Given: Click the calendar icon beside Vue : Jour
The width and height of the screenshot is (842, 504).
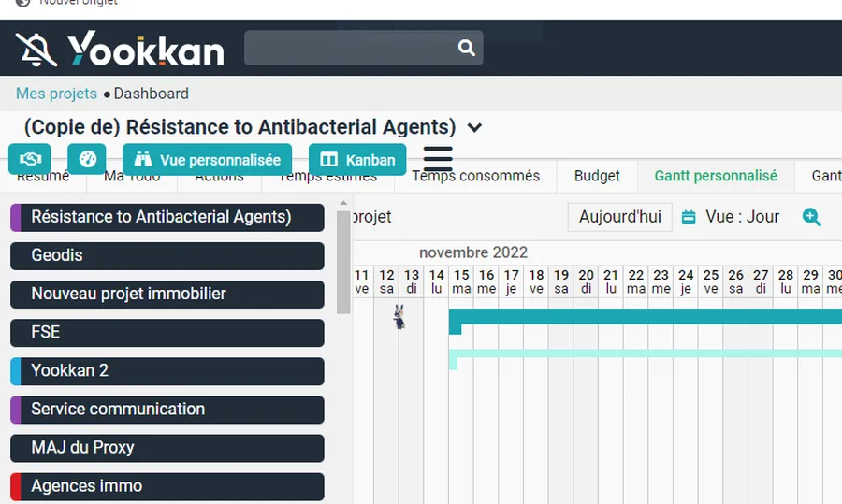Looking at the screenshot, I should click(689, 217).
